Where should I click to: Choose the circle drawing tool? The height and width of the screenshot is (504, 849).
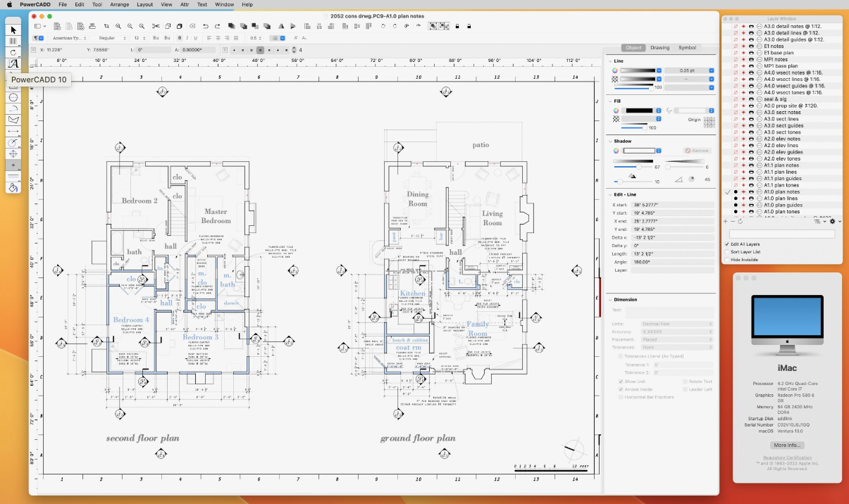coord(13,97)
